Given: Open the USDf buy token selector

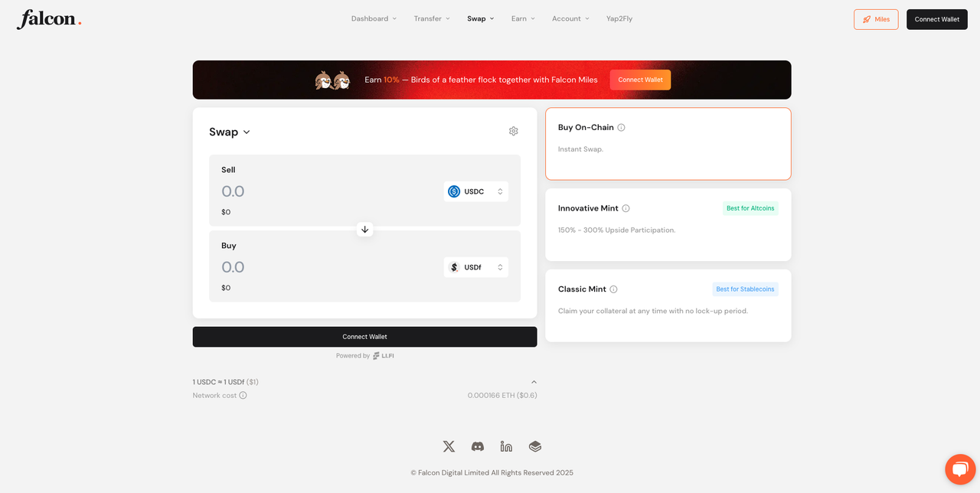Looking at the screenshot, I should click(475, 267).
